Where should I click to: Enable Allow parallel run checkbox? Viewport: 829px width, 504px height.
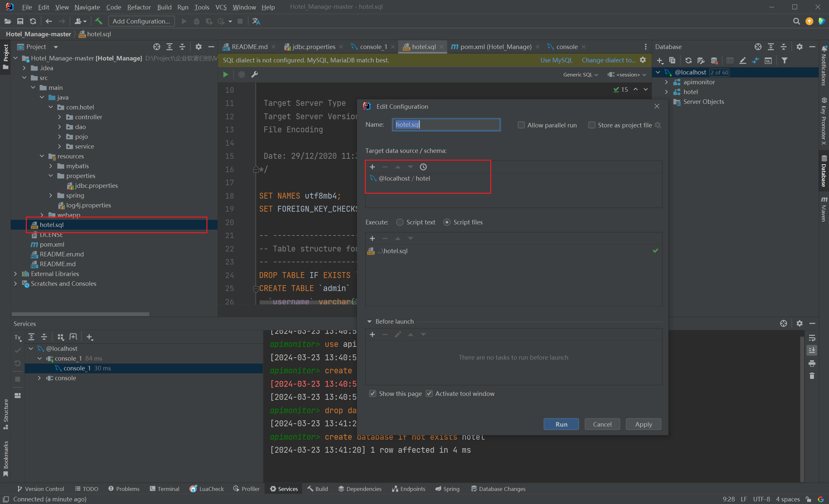pos(521,125)
